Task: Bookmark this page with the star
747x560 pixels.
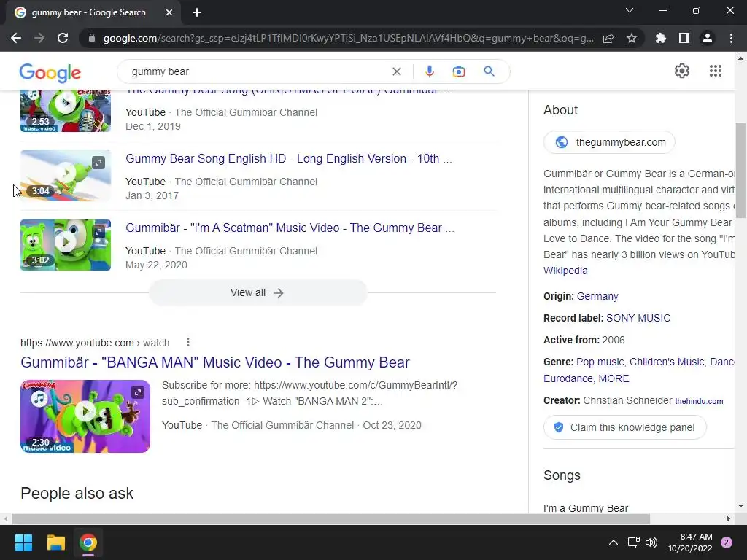Action: point(632,38)
